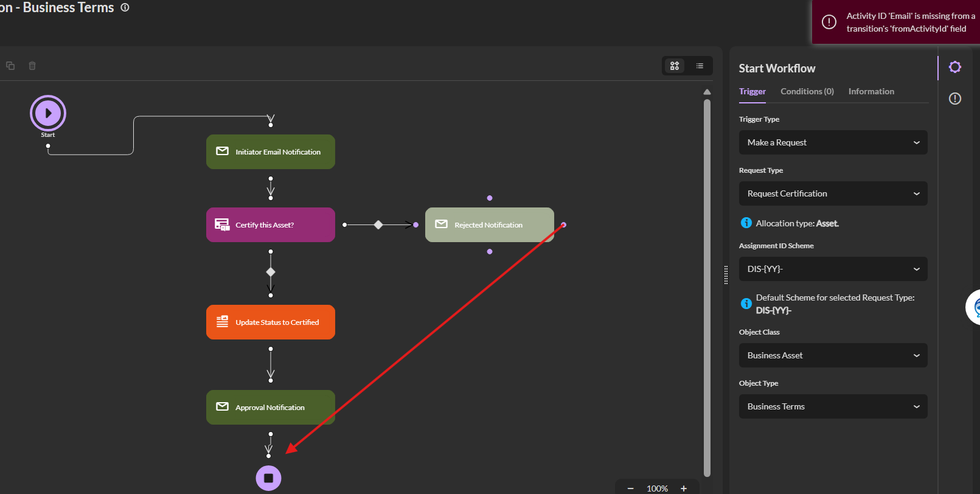
Task: Click scrollbar up arrow on canvas
Action: 707,92
